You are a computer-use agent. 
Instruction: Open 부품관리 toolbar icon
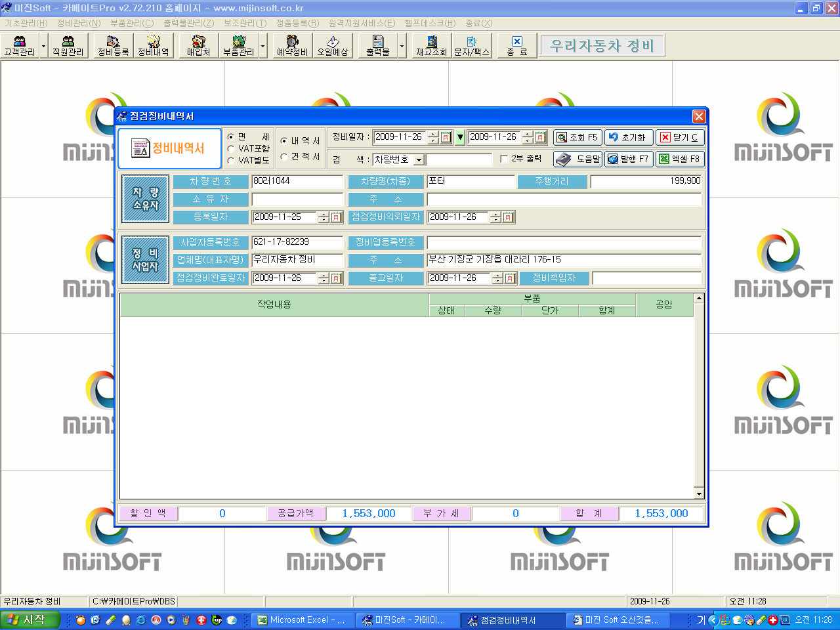pos(238,46)
